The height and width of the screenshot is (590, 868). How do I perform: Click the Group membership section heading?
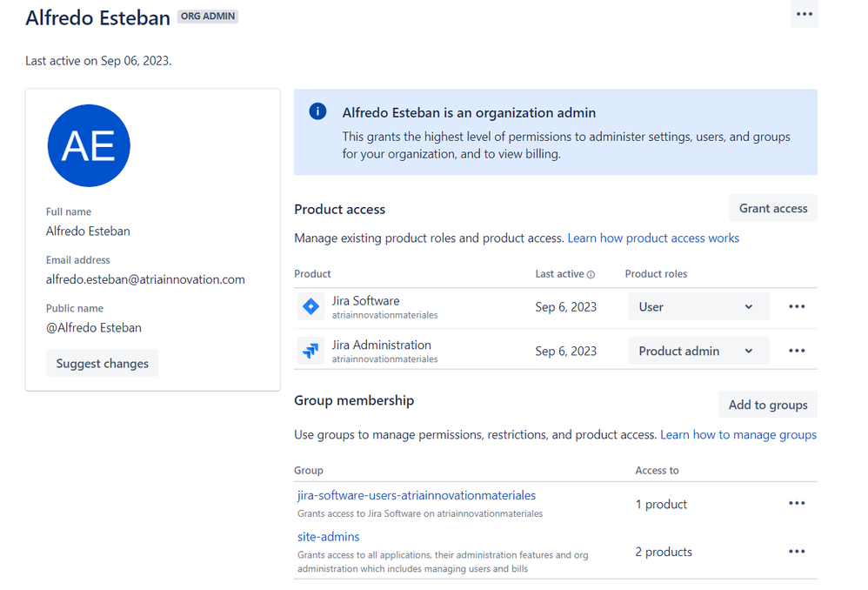coord(354,400)
